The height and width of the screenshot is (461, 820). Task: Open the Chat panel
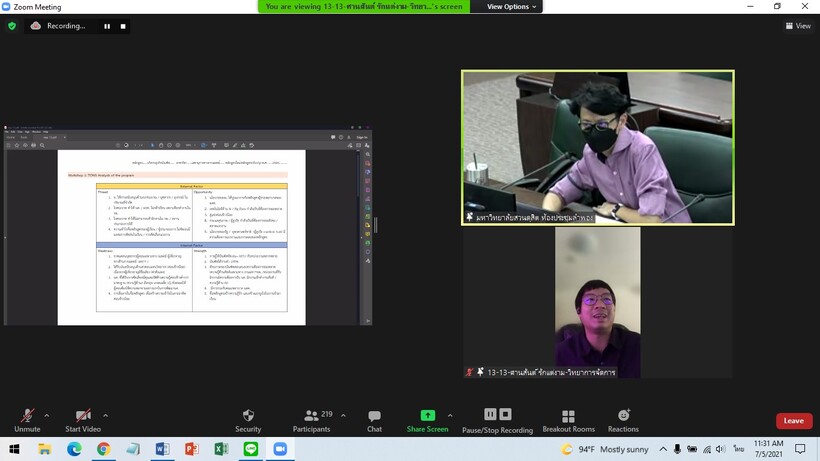pos(374,421)
